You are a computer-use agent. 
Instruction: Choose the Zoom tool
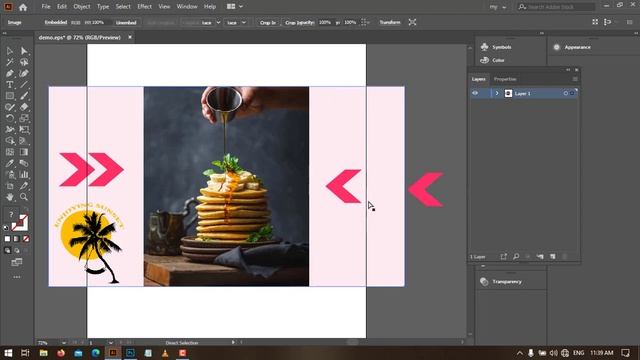click(x=24, y=197)
